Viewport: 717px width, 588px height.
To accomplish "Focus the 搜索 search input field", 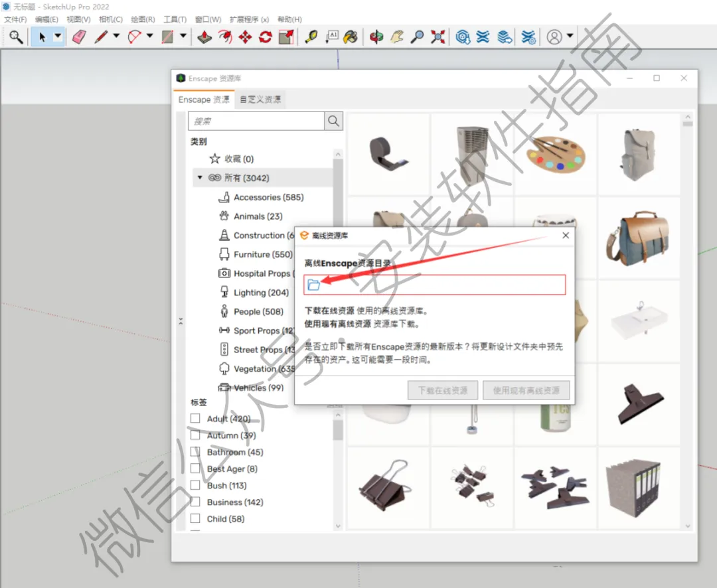I will coord(256,121).
